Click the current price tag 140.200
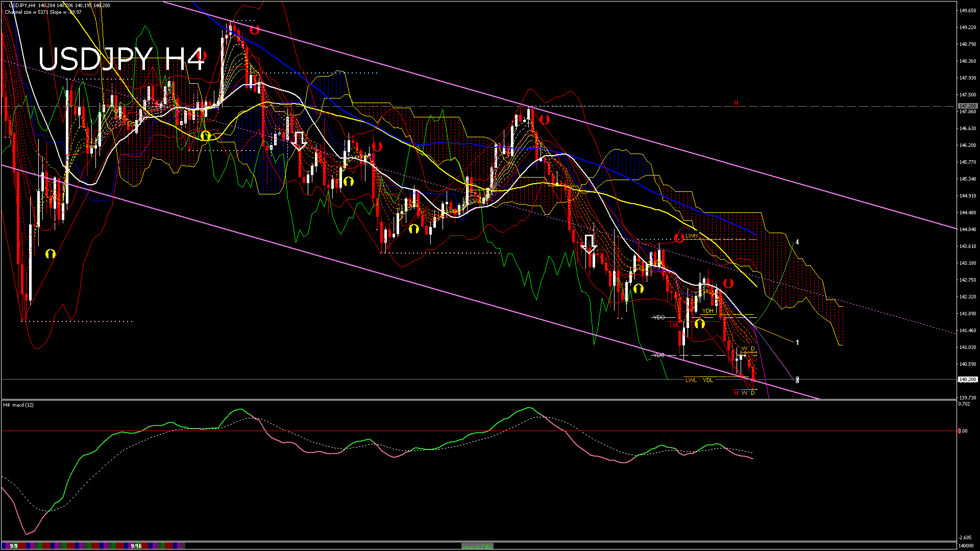The image size is (980, 551). [968, 380]
